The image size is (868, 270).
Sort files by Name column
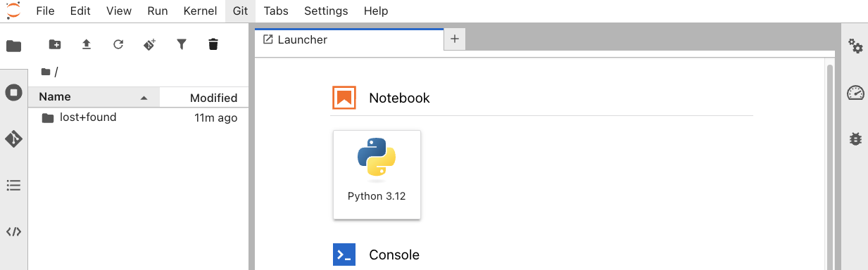tap(94, 97)
